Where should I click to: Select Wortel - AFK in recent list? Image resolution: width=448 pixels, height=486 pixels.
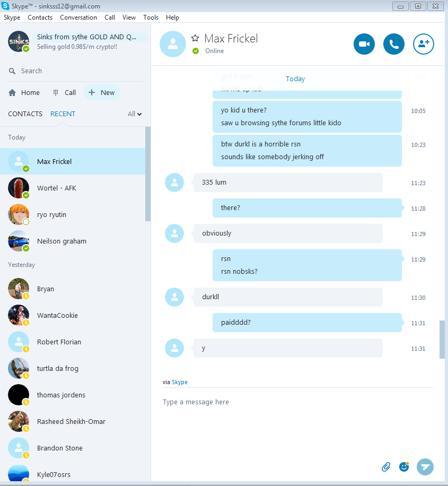point(73,188)
